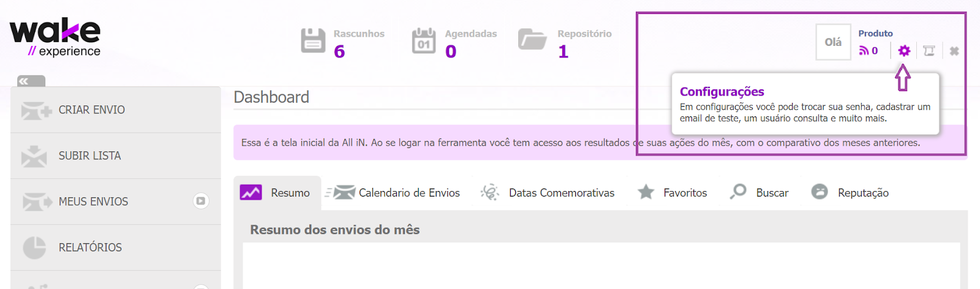The height and width of the screenshot is (289, 980).
Task: Click the Reputação face icon
Action: point(820,192)
